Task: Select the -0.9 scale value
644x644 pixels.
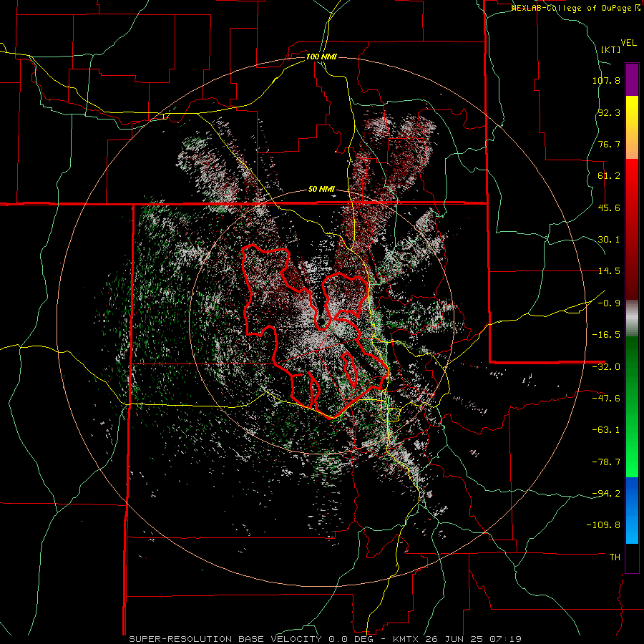Action: [x=609, y=303]
